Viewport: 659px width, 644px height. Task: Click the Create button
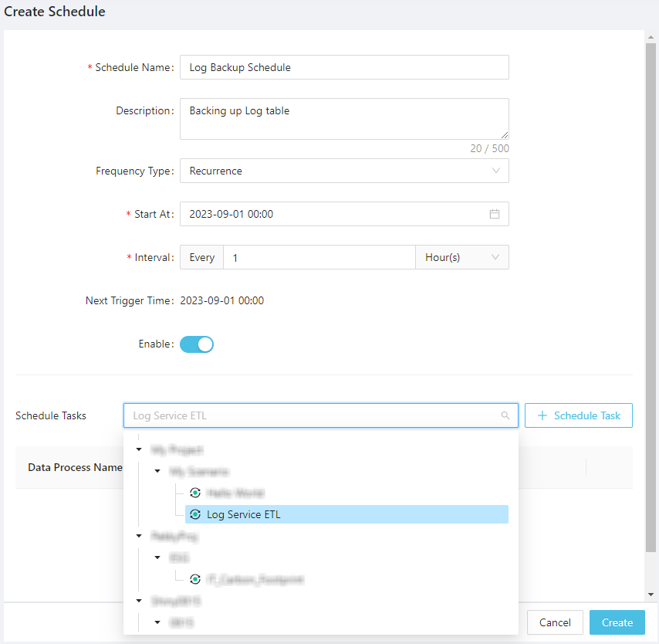coord(617,622)
